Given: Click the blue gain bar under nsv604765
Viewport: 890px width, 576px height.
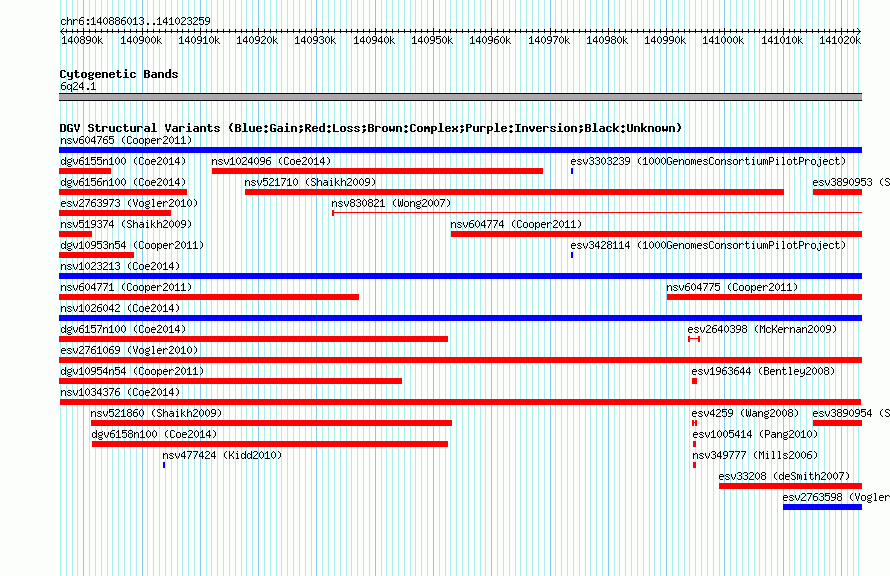Looking at the screenshot, I should coord(460,150).
